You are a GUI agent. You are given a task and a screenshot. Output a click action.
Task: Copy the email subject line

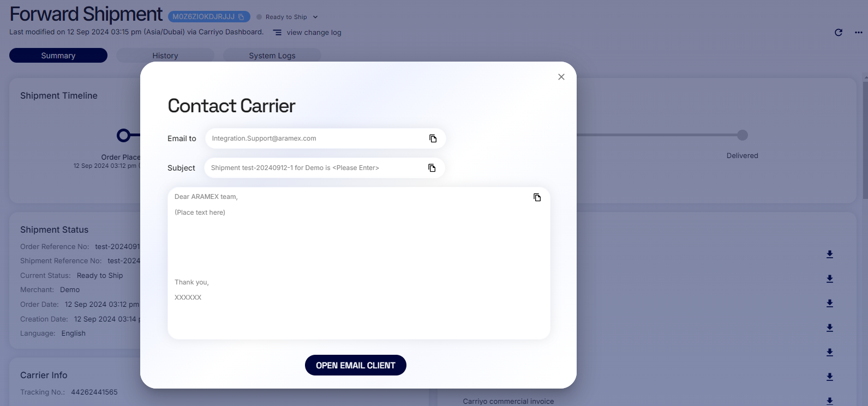[432, 168]
